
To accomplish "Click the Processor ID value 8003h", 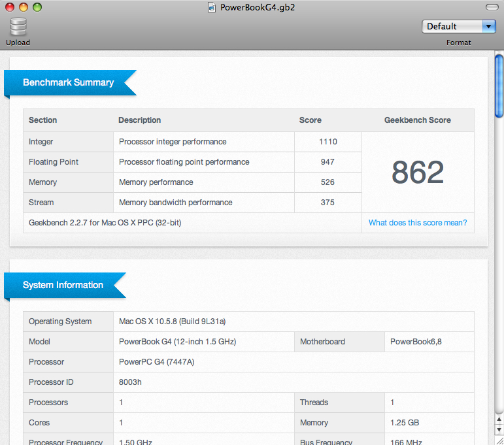I will [x=130, y=382].
